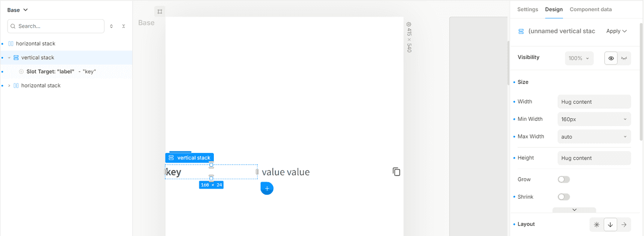Click the blue plus add button
The width and height of the screenshot is (644, 236).
pyautogui.click(x=267, y=188)
